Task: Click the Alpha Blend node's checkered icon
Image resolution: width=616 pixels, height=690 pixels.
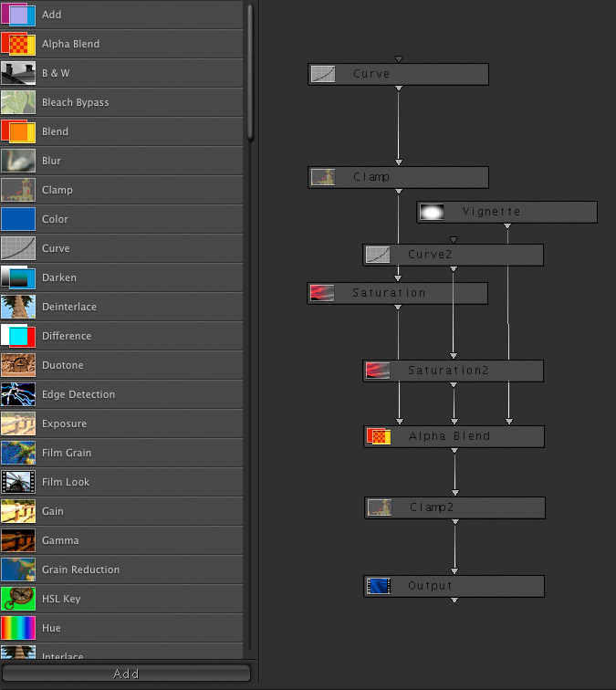Action: [379, 436]
